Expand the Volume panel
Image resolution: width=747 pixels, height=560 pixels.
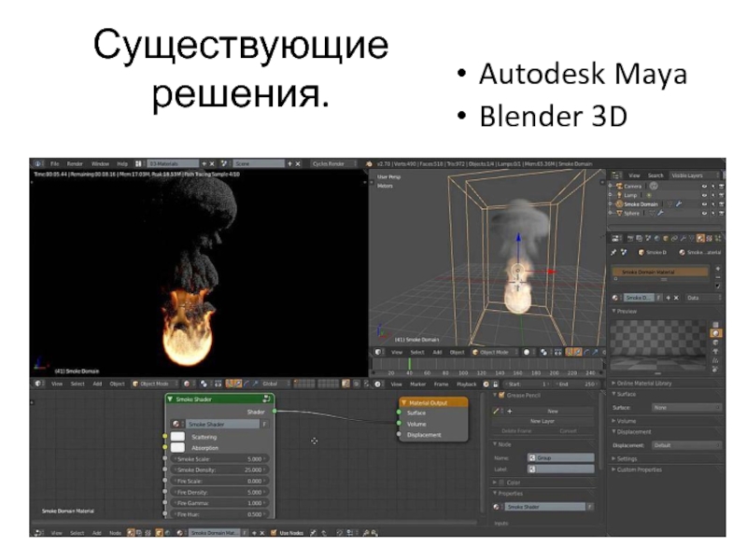tap(624, 421)
